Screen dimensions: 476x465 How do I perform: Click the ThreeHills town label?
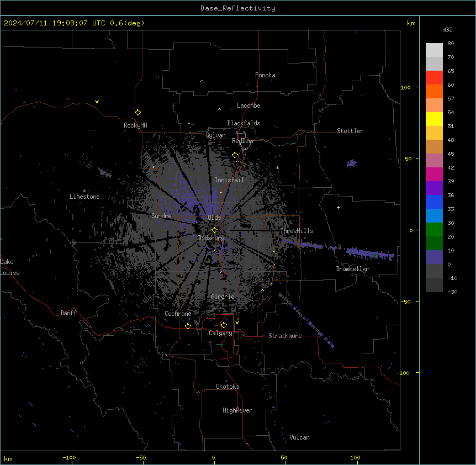(x=297, y=231)
